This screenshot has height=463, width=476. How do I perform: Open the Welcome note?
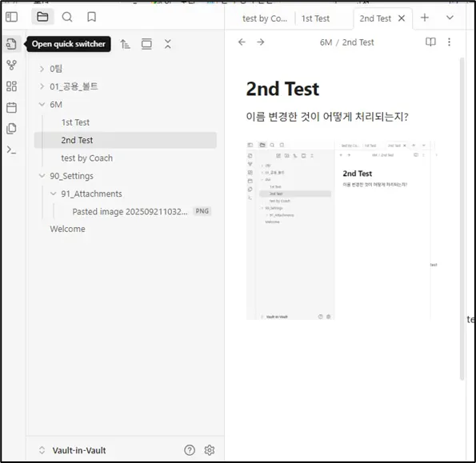pos(67,229)
